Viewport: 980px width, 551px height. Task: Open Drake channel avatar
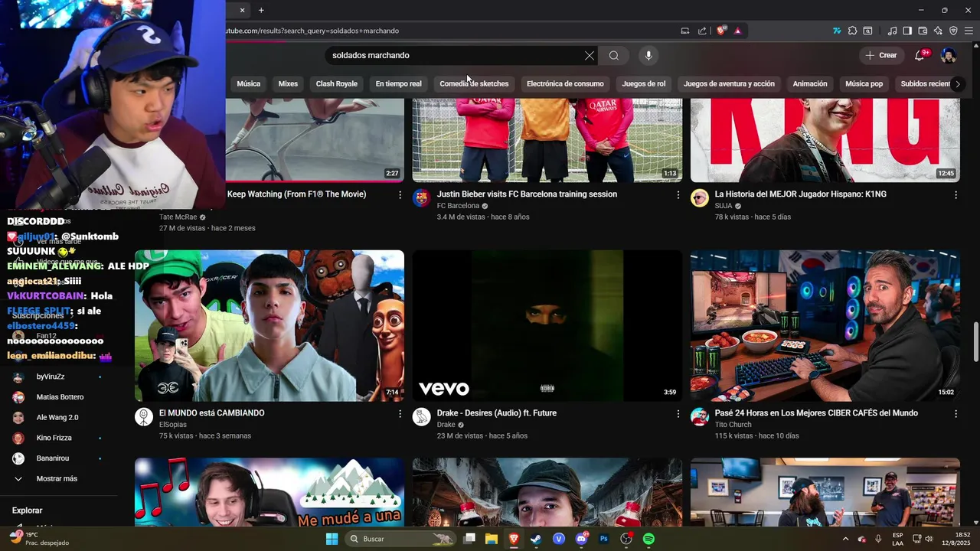point(422,416)
